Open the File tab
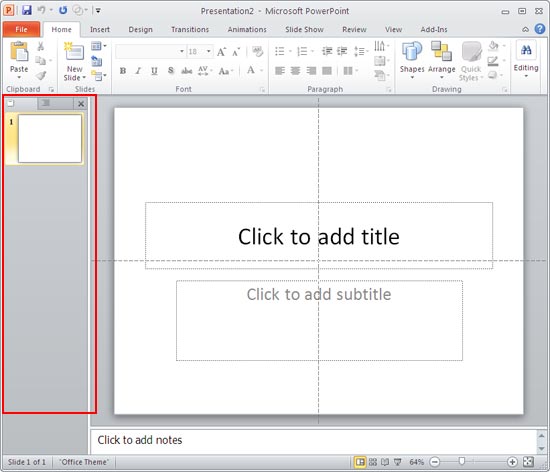Image resolution: width=550 pixels, height=472 pixels. coord(21,29)
